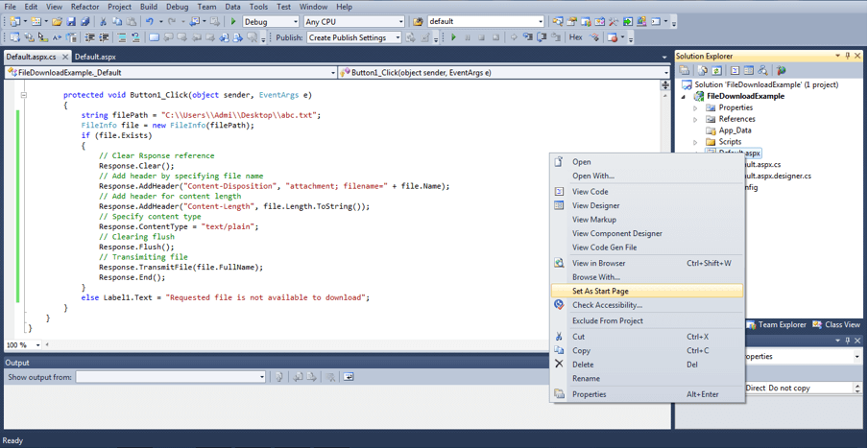This screenshot has width=868, height=448.
Task: Choose Rename in context menu
Action: pyautogui.click(x=647, y=379)
